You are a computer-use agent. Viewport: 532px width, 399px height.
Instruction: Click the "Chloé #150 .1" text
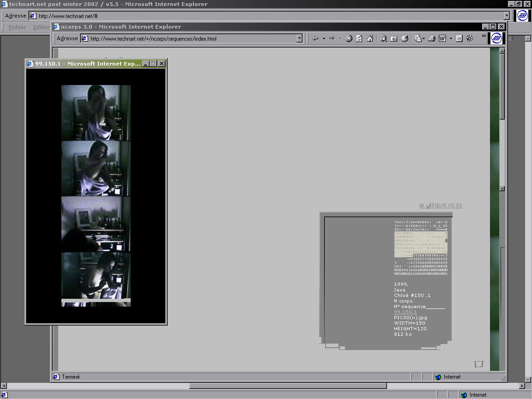(412, 296)
